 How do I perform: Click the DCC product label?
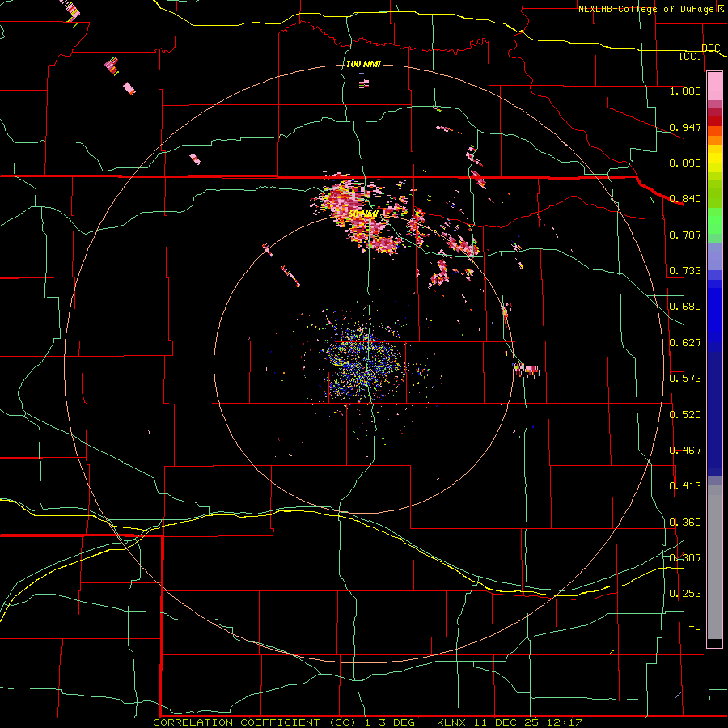tap(710, 48)
